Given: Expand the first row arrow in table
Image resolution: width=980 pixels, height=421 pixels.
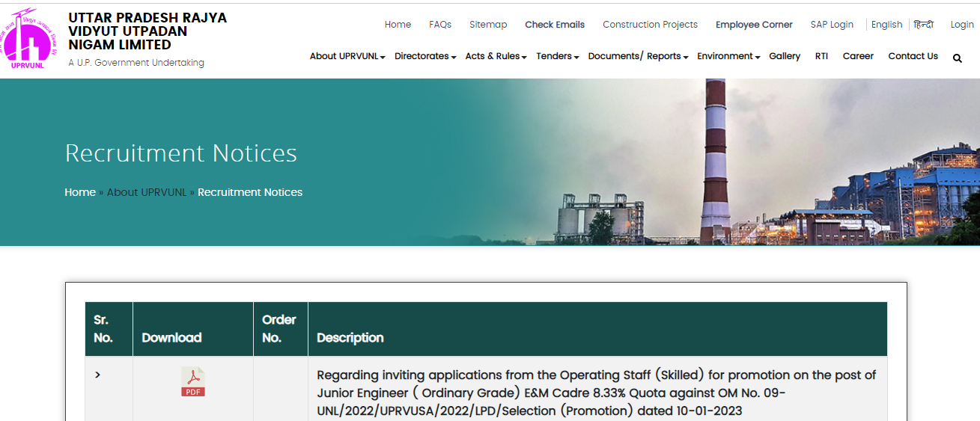Looking at the screenshot, I should [97, 375].
